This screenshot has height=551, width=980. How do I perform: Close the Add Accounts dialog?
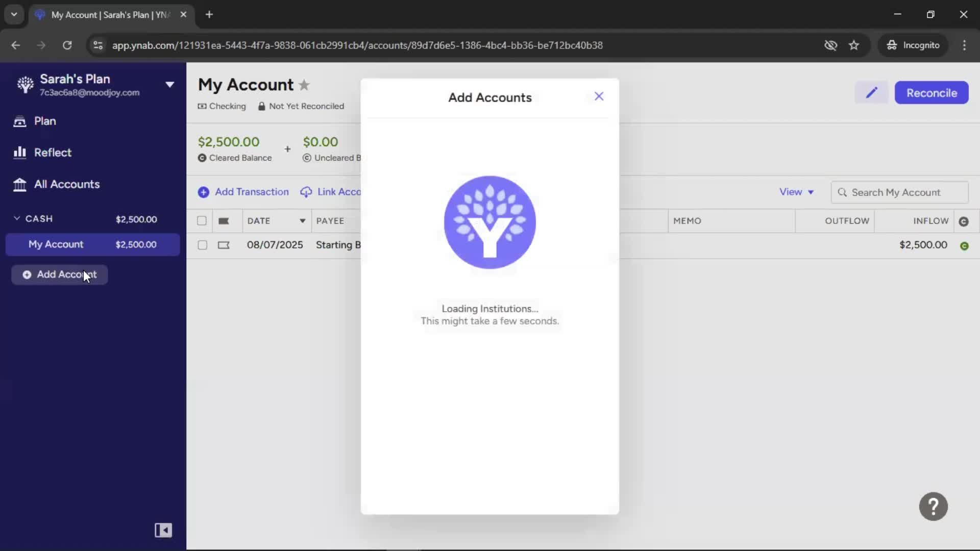tap(599, 96)
